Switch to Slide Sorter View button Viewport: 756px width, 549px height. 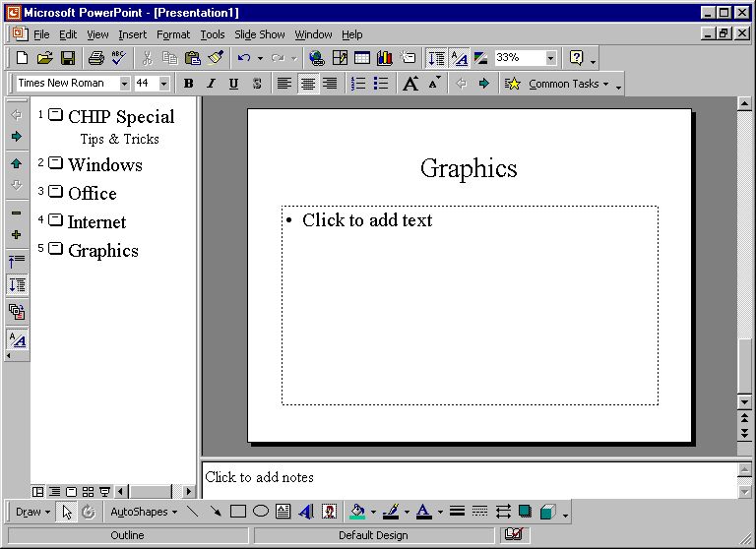88,492
